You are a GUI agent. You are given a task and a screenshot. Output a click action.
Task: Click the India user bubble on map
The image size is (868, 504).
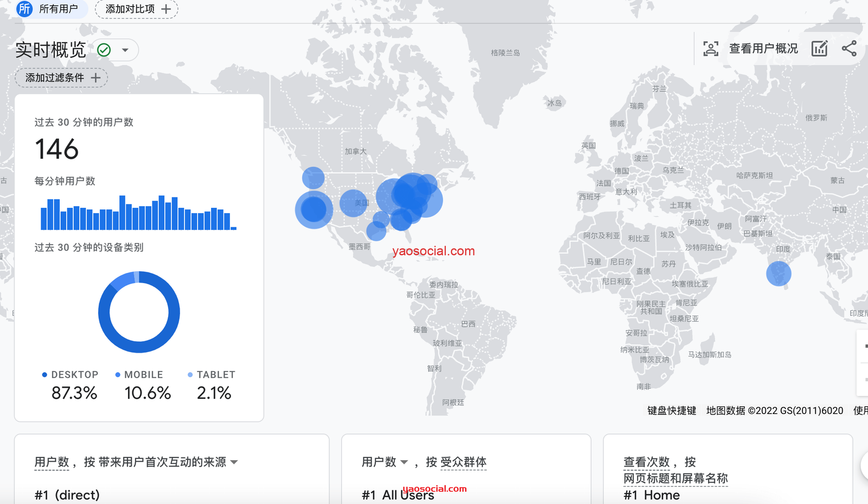pos(778,273)
